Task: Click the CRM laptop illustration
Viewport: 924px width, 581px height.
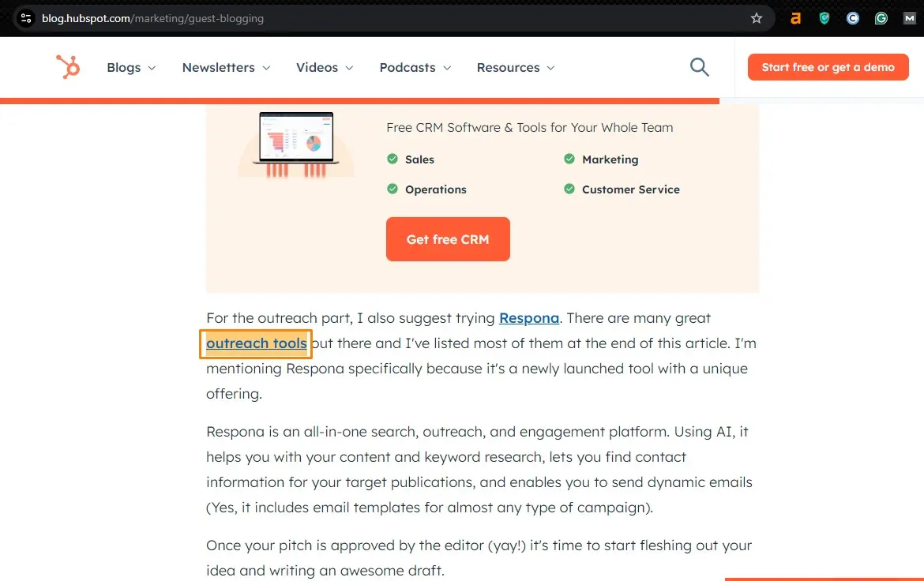Action: coord(297,143)
